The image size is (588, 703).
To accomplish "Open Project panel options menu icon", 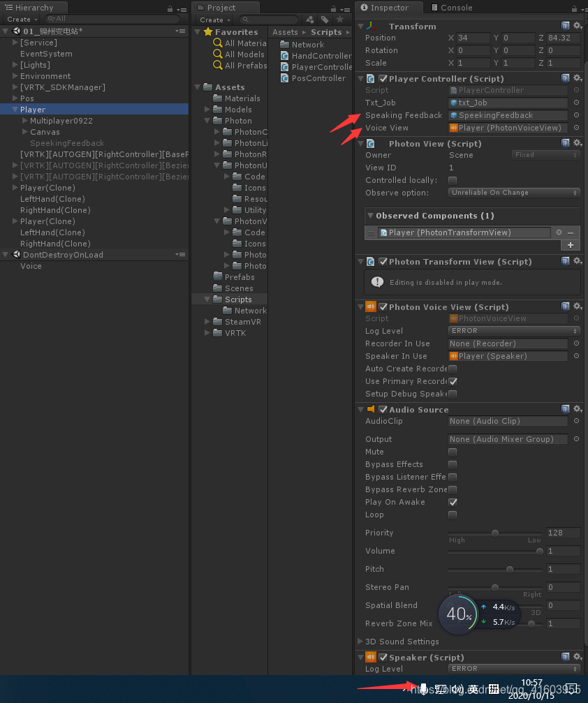I will pos(345,9).
